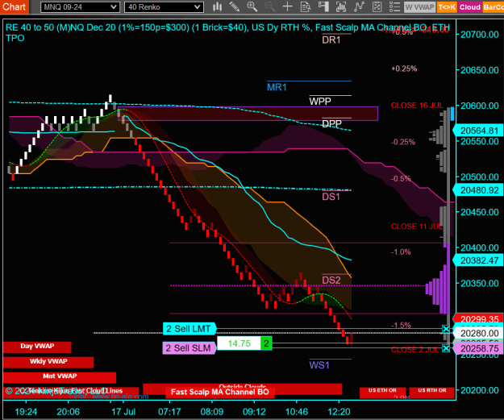Viewport: 504px width, 420px height.
Task: Toggle the magenta Cloud button
Action: pos(469,7)
